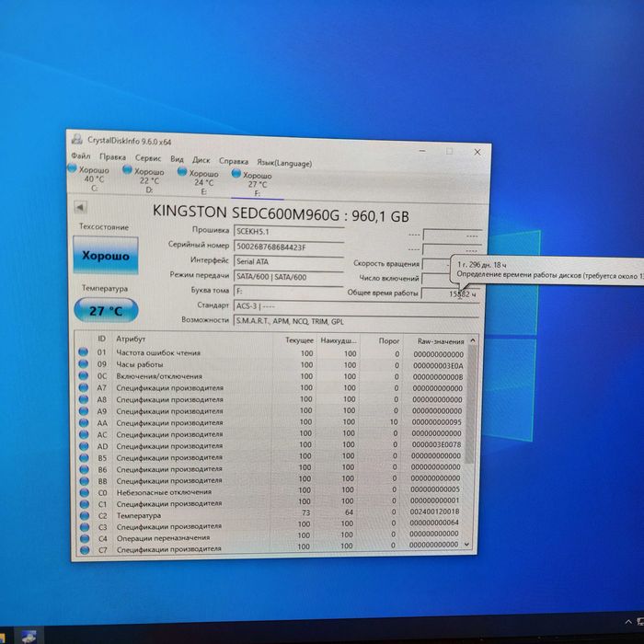Click the Хорошо health status button

[106, 256]
